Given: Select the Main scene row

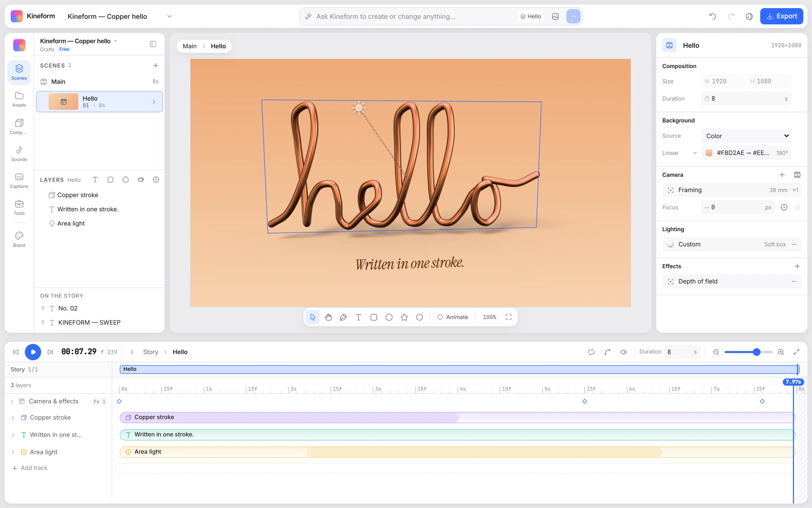Looking at the screenshot, I should 99,82.
